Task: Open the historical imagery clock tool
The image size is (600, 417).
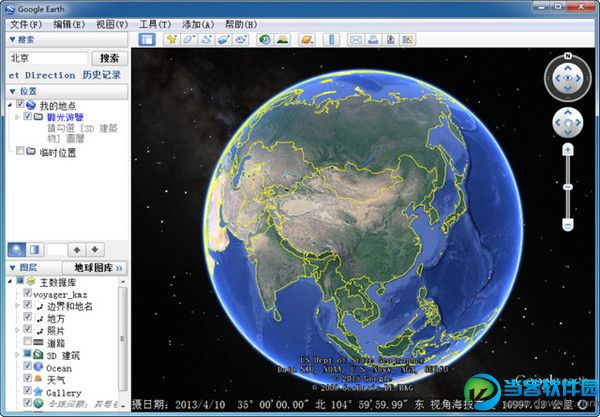Action: 265,39
